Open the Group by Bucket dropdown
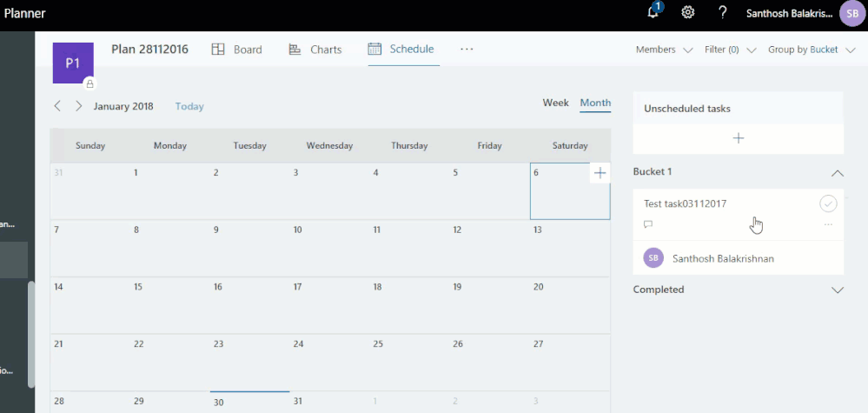This screenshot has width=868, height=413. 811,50
